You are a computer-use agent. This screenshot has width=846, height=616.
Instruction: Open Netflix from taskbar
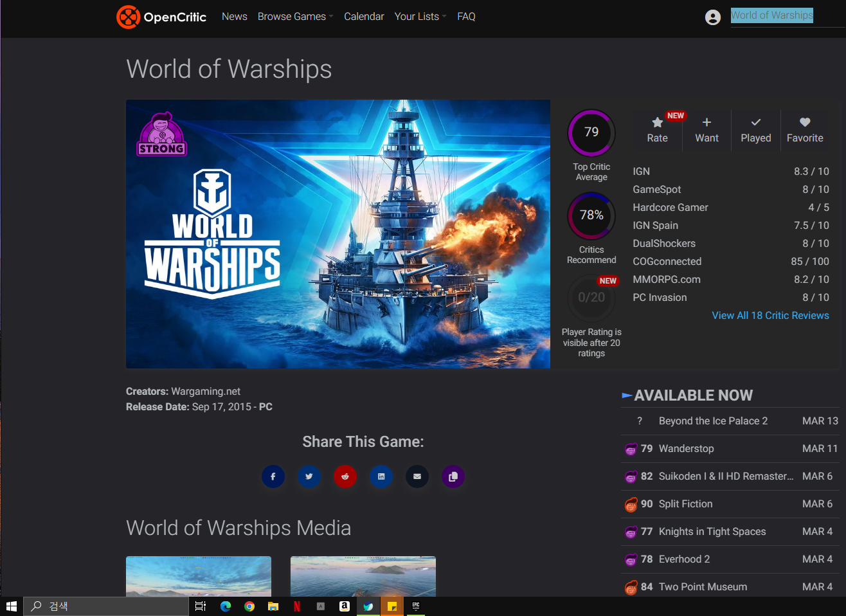pyautogui.click(x=297, y=606)
